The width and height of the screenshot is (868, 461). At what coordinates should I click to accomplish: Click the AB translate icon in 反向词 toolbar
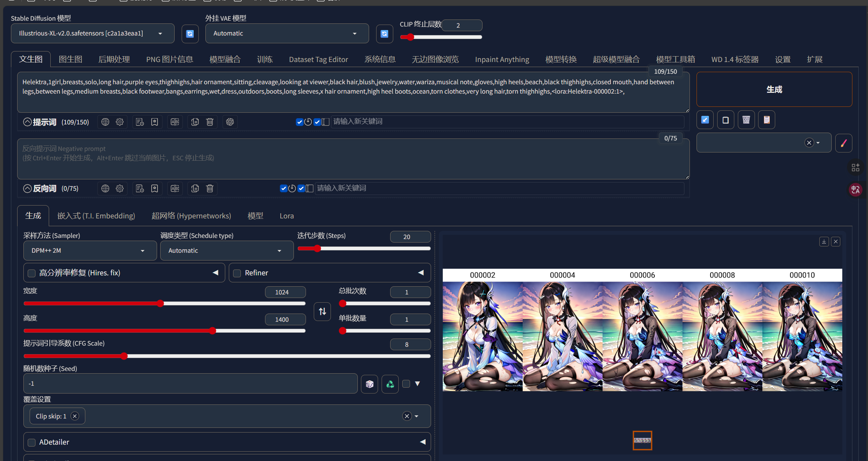175,189
